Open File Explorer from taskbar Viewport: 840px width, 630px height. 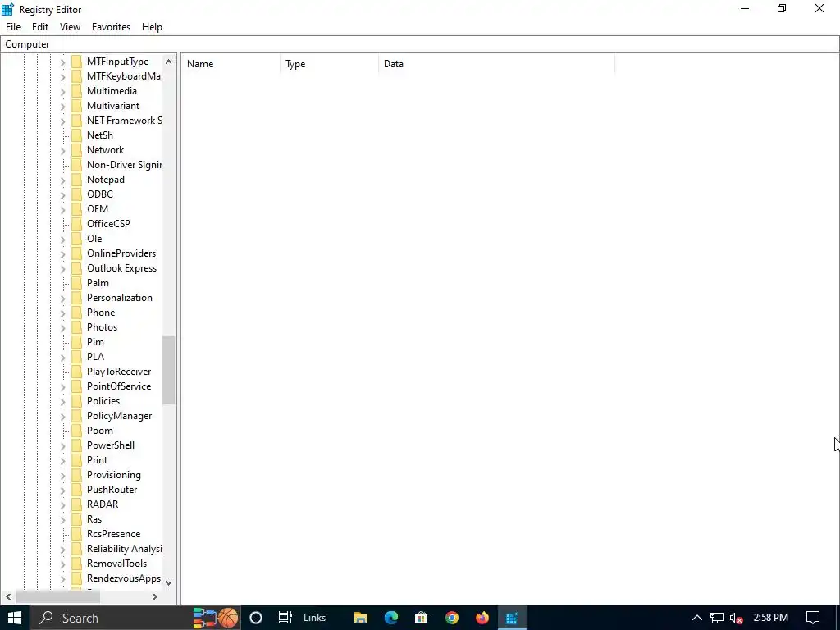361,618
